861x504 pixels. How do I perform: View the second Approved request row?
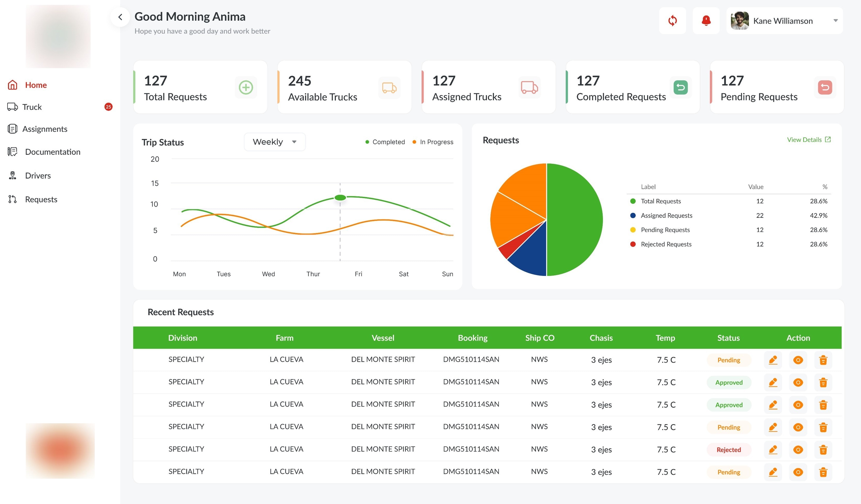[x=798, y=405]
